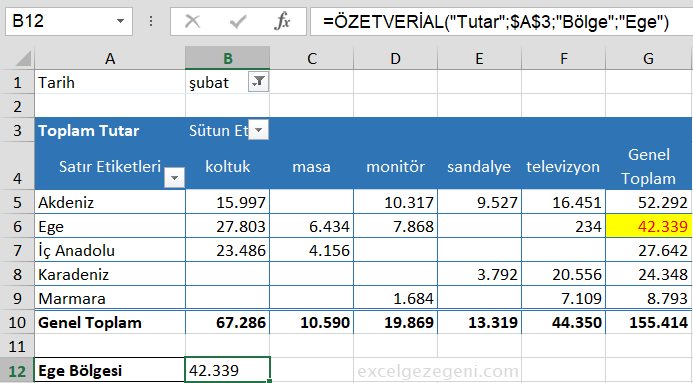Select row 4 header
Viewport: 693px width, 383px height.
pos(17,166)
